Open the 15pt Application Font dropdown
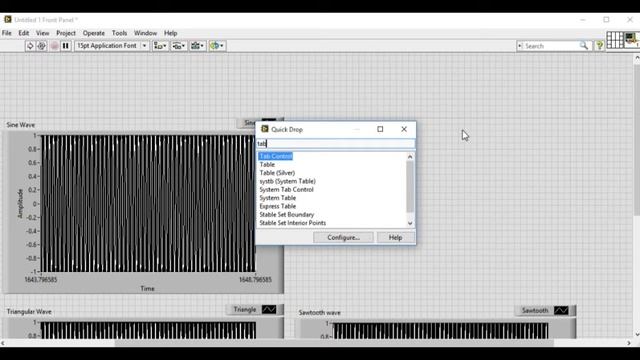Viewport: 640px width, 360px height. point(111,46)
